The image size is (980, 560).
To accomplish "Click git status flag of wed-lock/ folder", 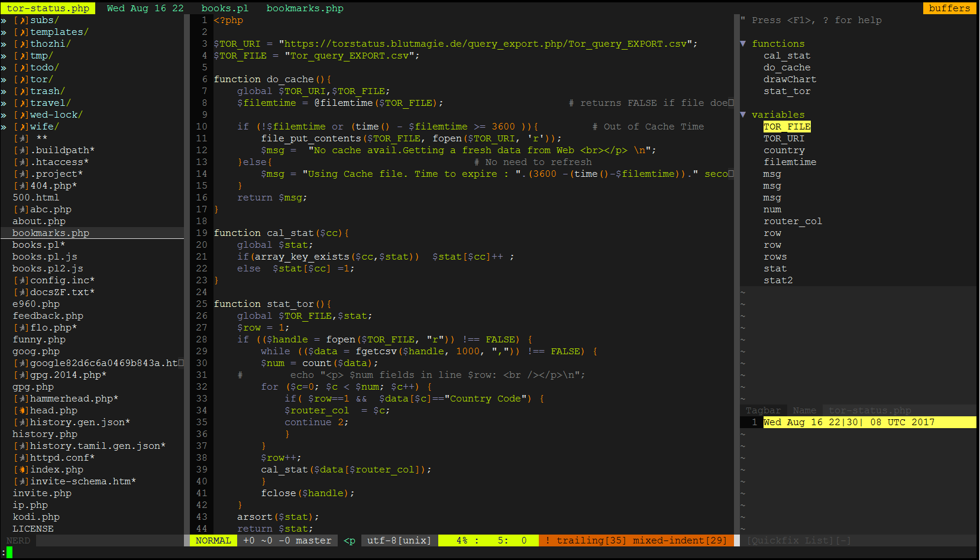I will (21, 115).
